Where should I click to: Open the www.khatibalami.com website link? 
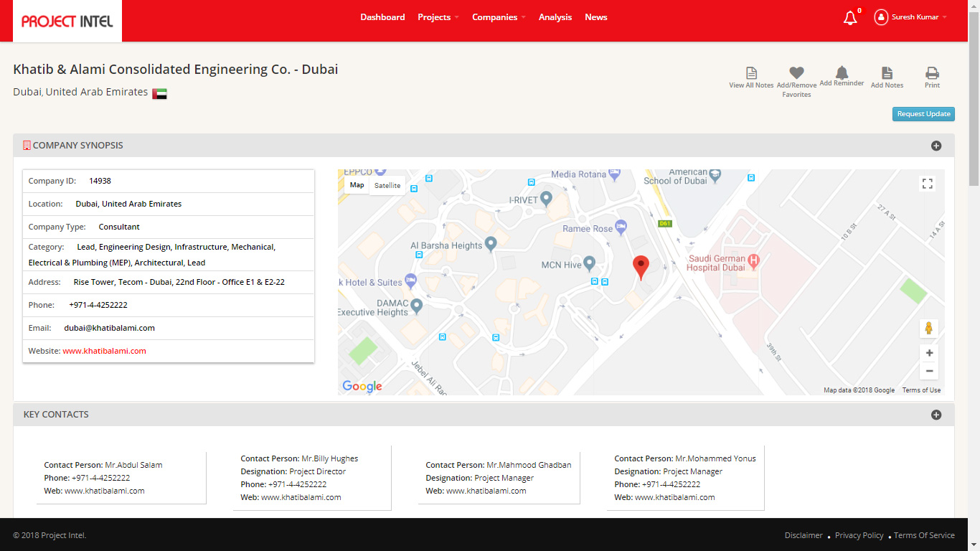coord(104,351)
